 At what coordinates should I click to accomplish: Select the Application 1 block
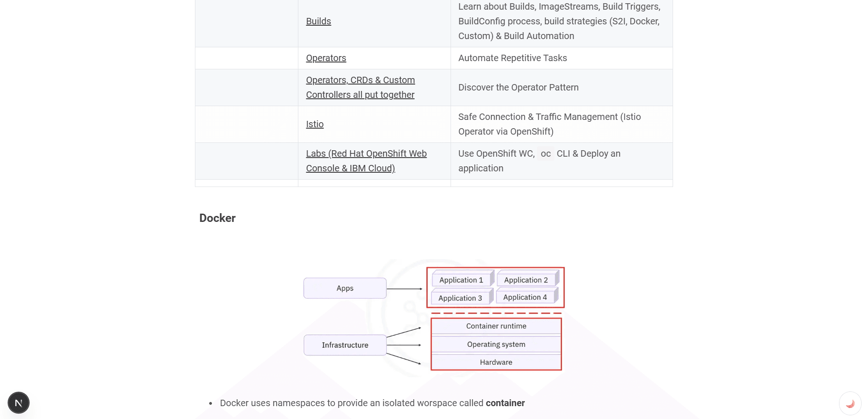[461, 280]
